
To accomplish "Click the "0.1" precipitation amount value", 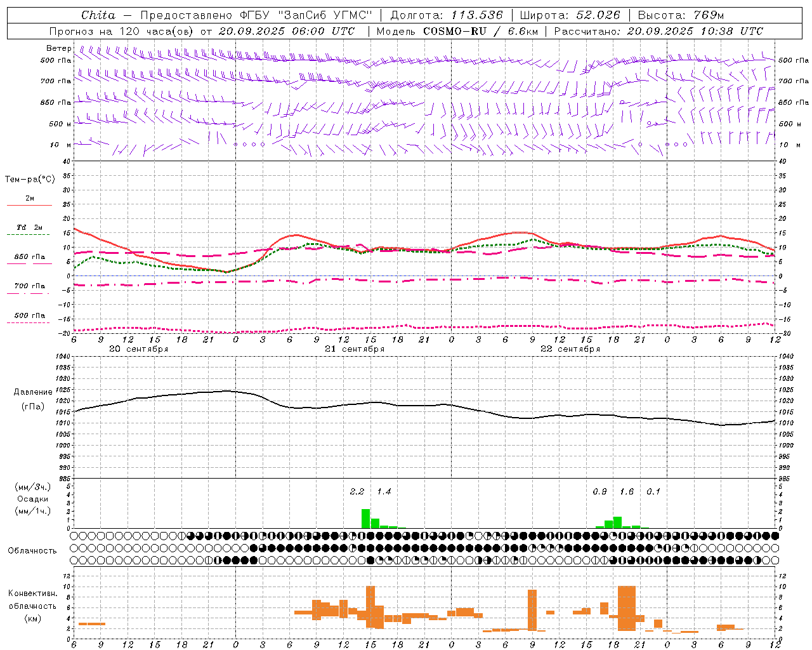I will [653, 492].
